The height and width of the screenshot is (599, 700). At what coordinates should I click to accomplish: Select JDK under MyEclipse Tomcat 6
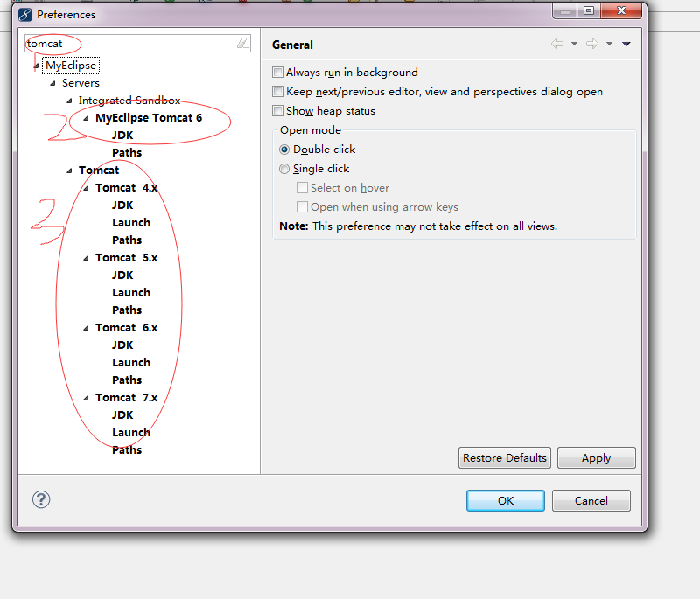click(122, 136)
